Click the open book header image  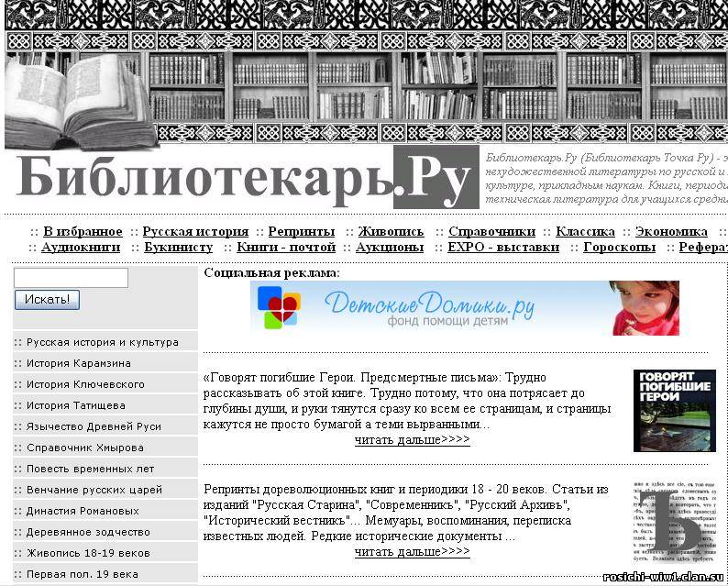tap(83, 101)
